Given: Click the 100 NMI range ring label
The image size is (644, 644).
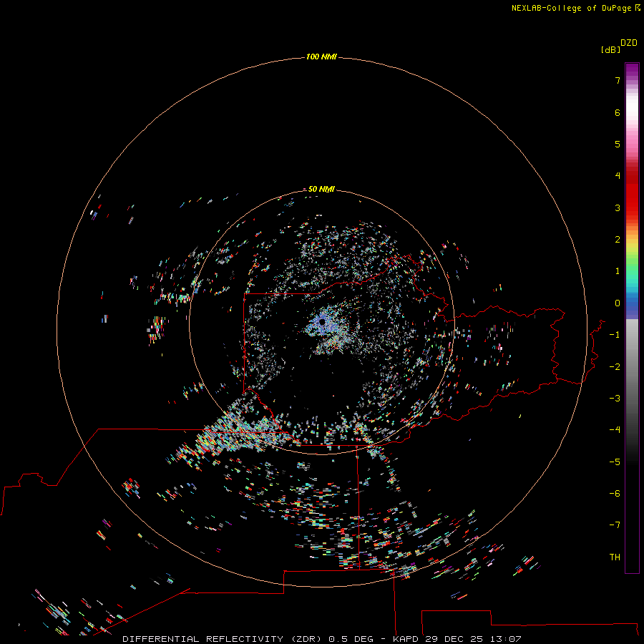Looking at the screenshot, I should 321,57.
